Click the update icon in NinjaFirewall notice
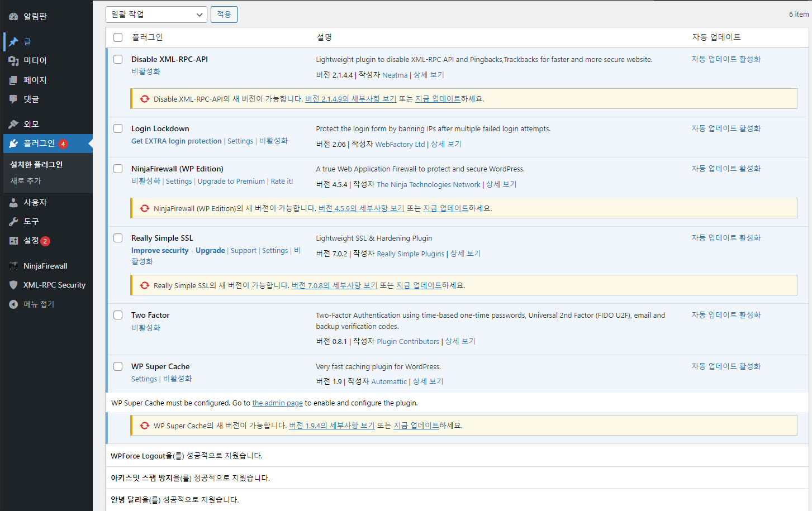Screen dimensions: 812x511 [x=145, y=208]
